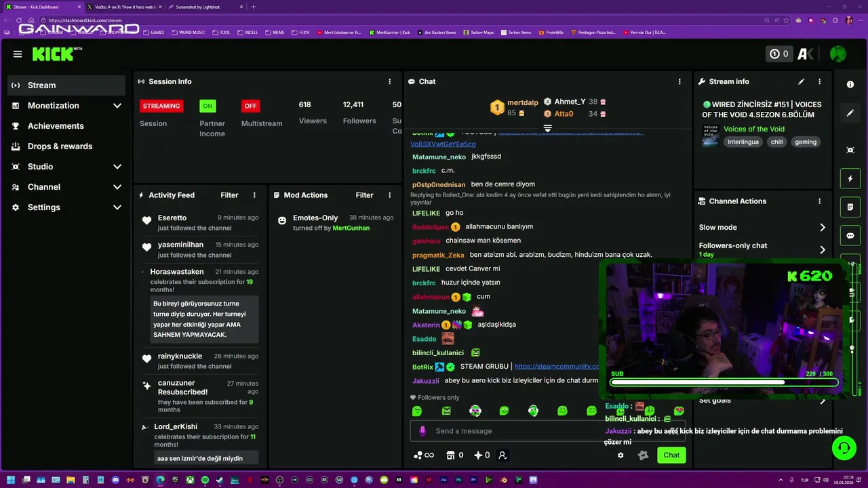The height and width of the screenshot is (488, 868).
Task: Open Achievements in sidebar
Action: pyautogui.click(x=66, y=126)
